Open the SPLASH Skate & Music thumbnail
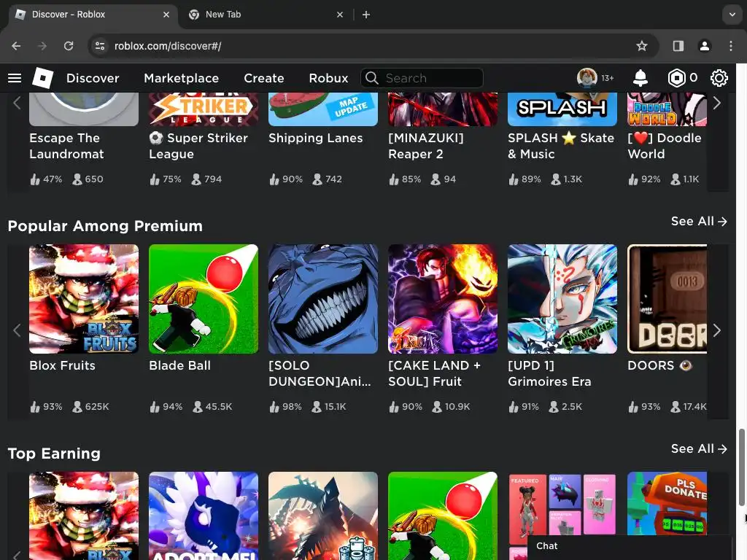747x560 pixels. pos(562,109)
